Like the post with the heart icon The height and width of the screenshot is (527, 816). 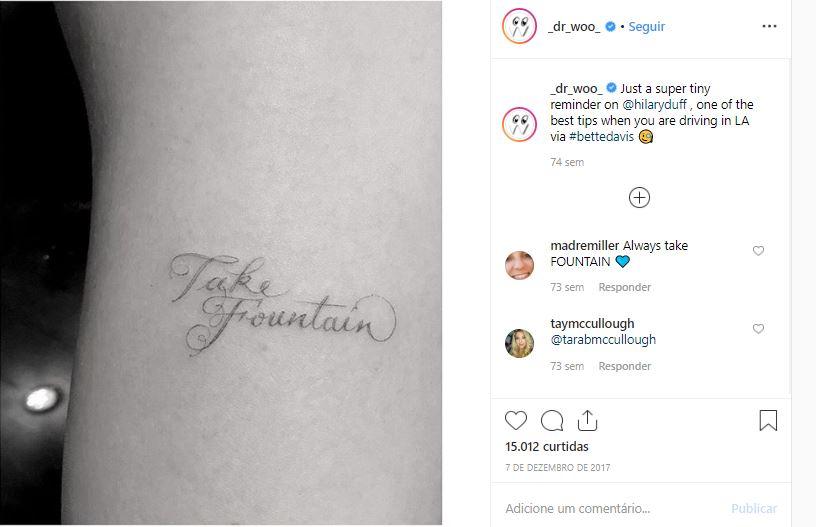[516, 421]
